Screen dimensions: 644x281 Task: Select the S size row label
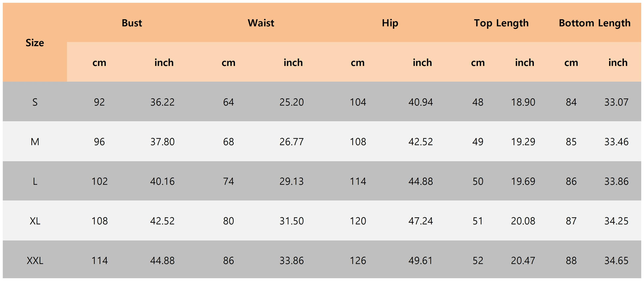point(35,102)
